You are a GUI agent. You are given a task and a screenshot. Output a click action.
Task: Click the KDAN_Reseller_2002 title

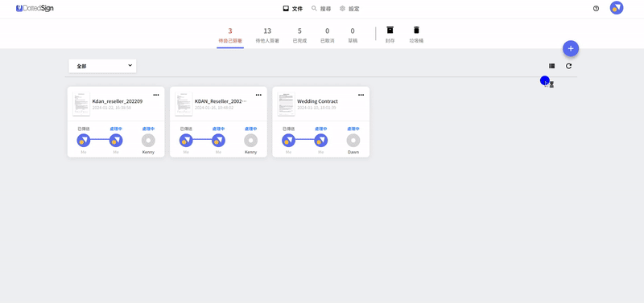[x=221, y=101]
